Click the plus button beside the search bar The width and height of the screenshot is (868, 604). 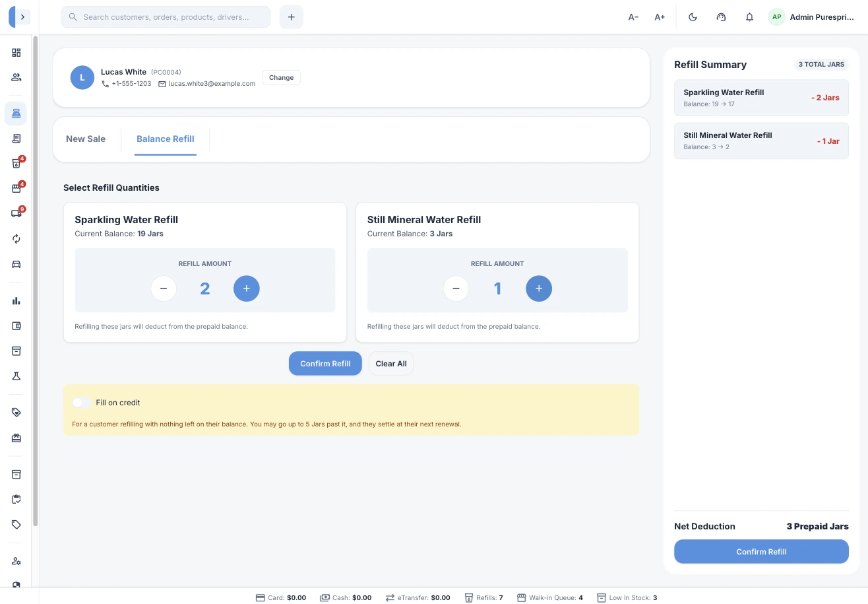(292, 17)
